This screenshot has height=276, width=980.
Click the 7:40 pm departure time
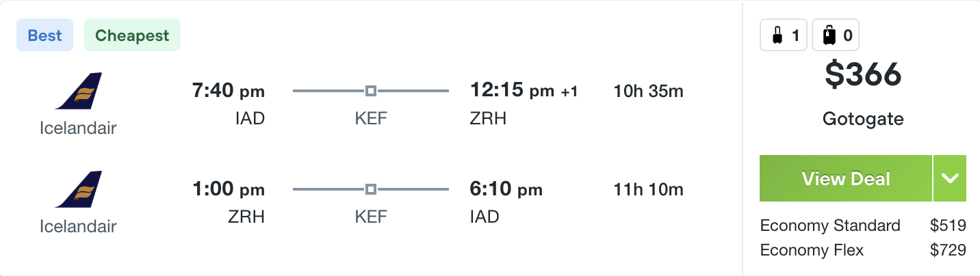point(228,90)
